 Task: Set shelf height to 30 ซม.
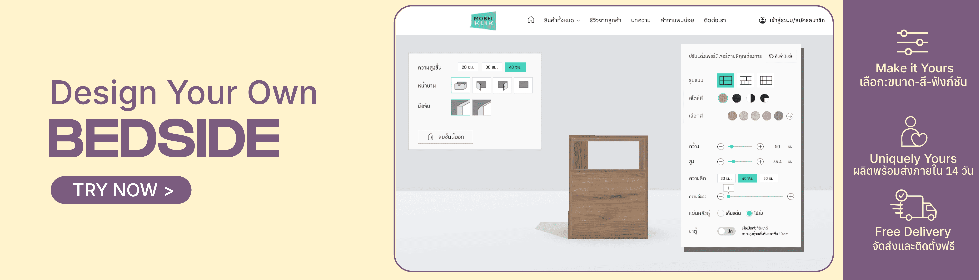(492, 67)
